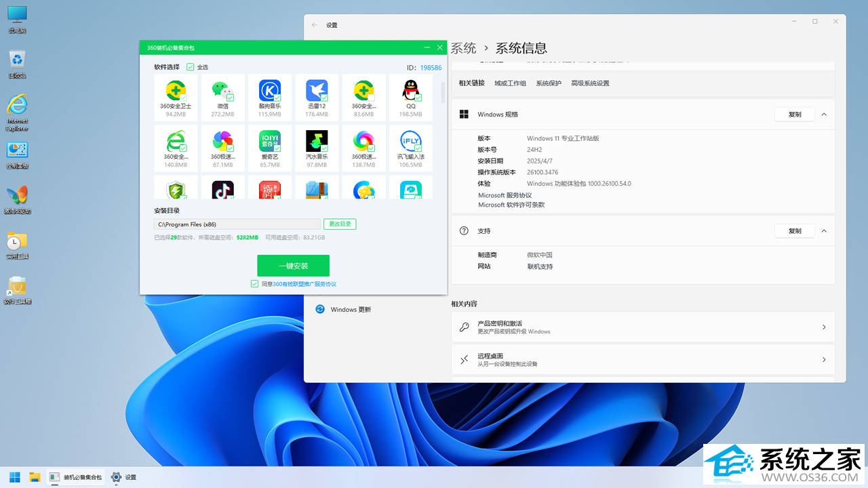
Task: Open the 360有钱联盟推广服务协议 link
Action: click(304, 284)
